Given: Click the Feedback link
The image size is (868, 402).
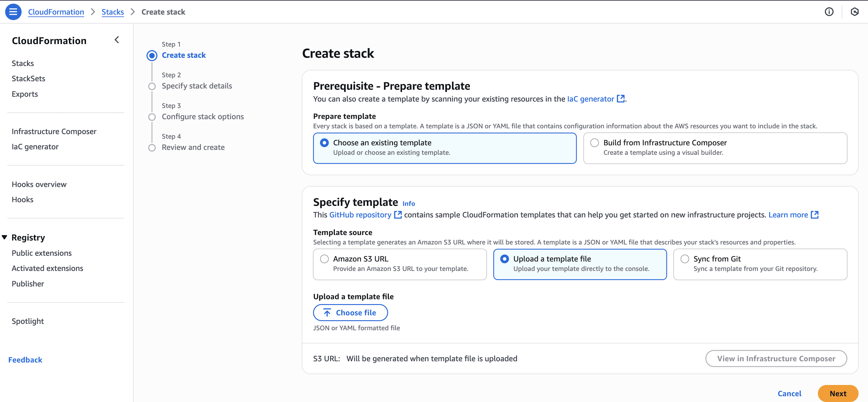Looking at the screenshot, I should point(25,360).
